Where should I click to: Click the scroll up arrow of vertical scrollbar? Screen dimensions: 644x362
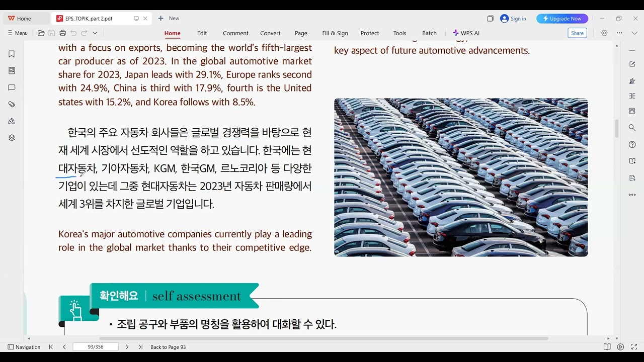pyautogui.click(x=617, y=45)
